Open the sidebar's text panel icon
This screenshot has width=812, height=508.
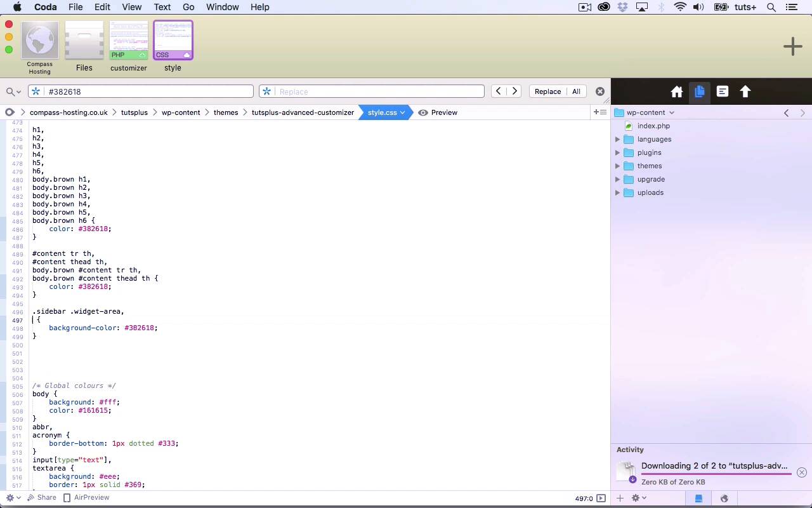[x=722, y=92]
